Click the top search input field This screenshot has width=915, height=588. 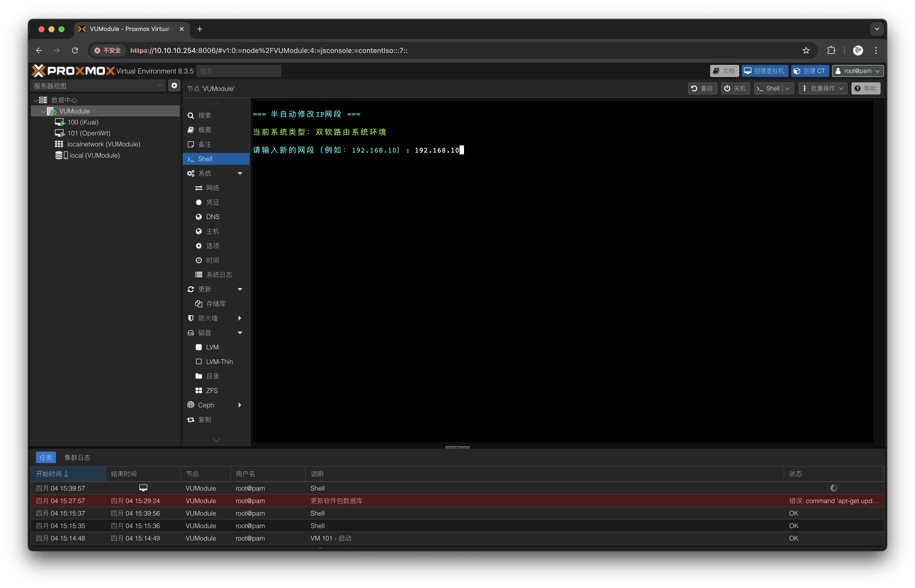pyautogui.click(x=238, y=71)
